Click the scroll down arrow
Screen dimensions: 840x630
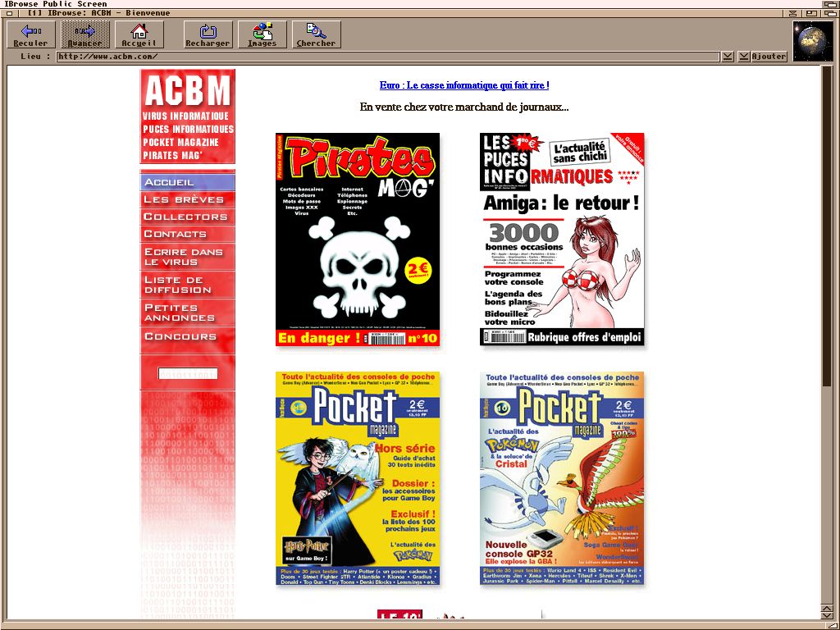point(827,616)
